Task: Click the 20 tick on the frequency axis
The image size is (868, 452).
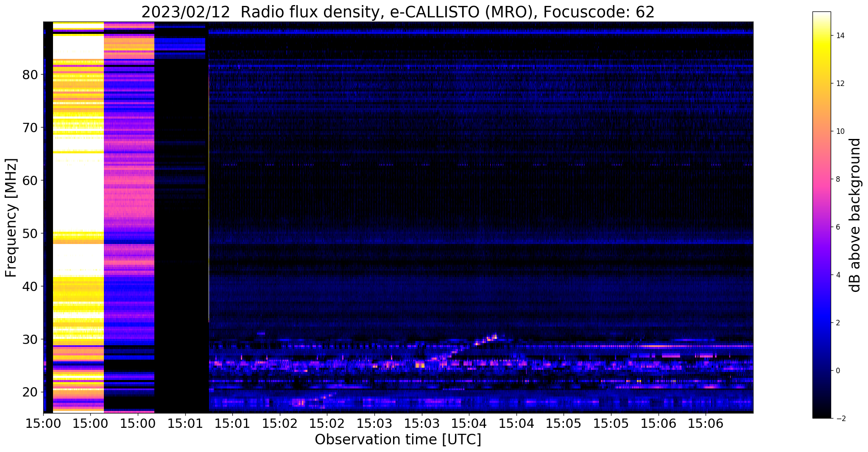Action: tap(31, 392)
